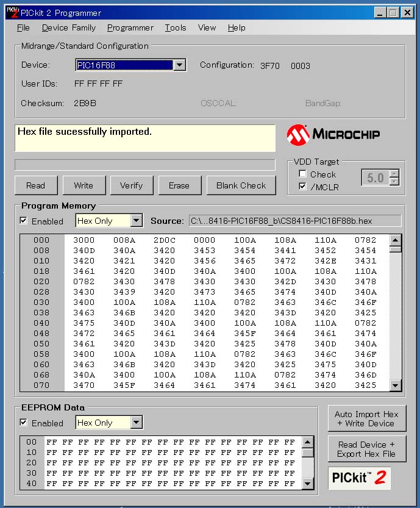Enable the VDD Target Check checkbox

pos(303,174)
